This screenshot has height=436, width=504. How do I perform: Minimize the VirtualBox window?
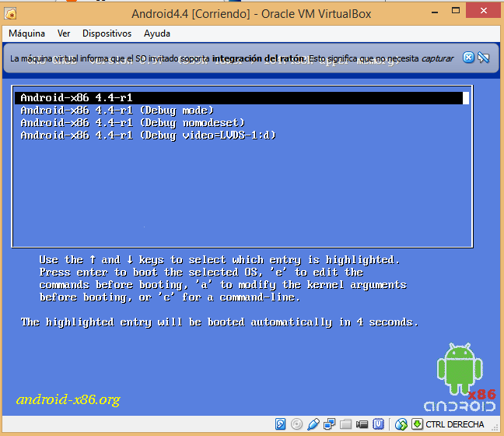(435, 12)
